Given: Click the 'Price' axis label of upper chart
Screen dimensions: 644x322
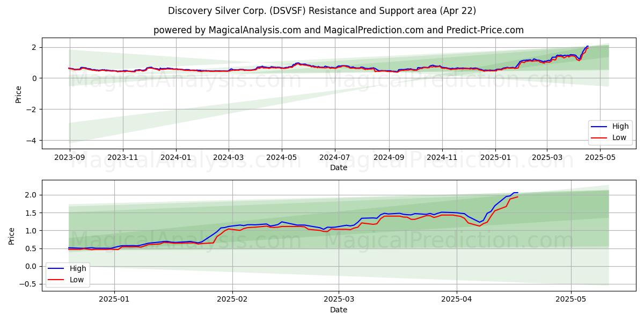Looking at the screenshot, I should pyautogui.click(x=19, y=94).
